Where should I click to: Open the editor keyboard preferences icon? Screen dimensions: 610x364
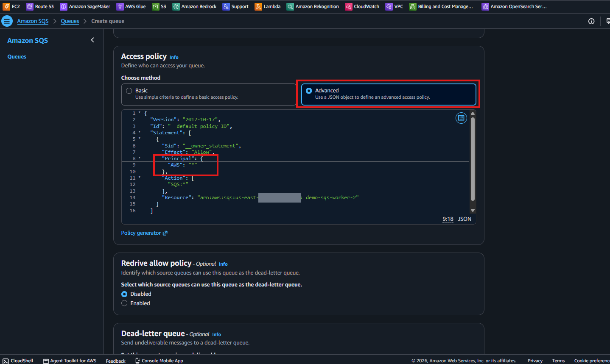[x=461, y=118]
